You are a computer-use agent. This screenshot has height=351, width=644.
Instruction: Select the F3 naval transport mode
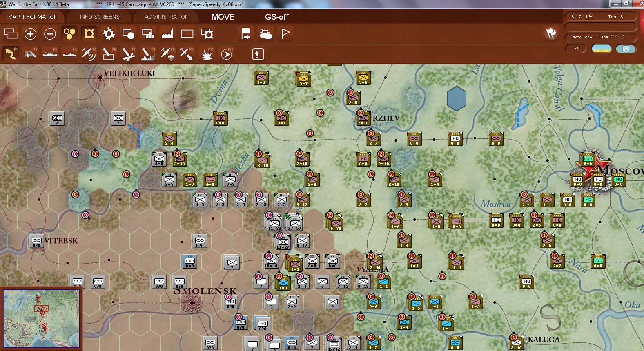point(50,54)
